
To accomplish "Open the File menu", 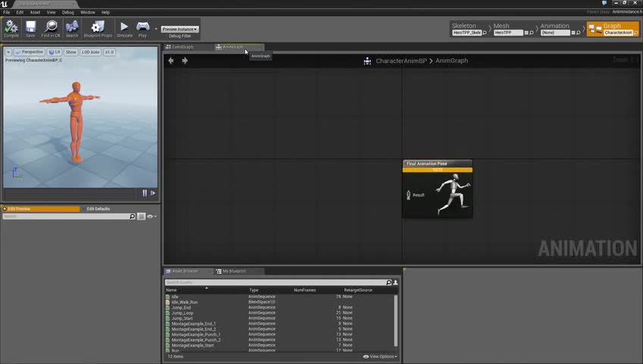I will (7, 12).
